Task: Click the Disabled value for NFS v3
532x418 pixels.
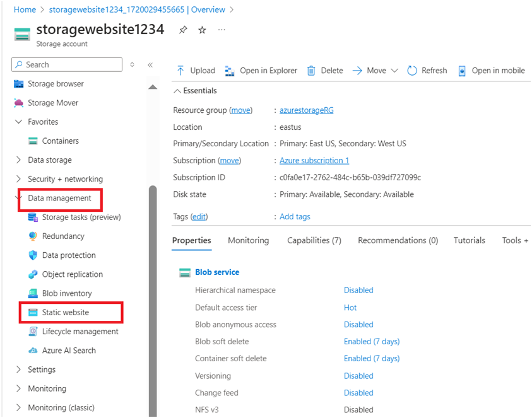Action: pos(358,410)
